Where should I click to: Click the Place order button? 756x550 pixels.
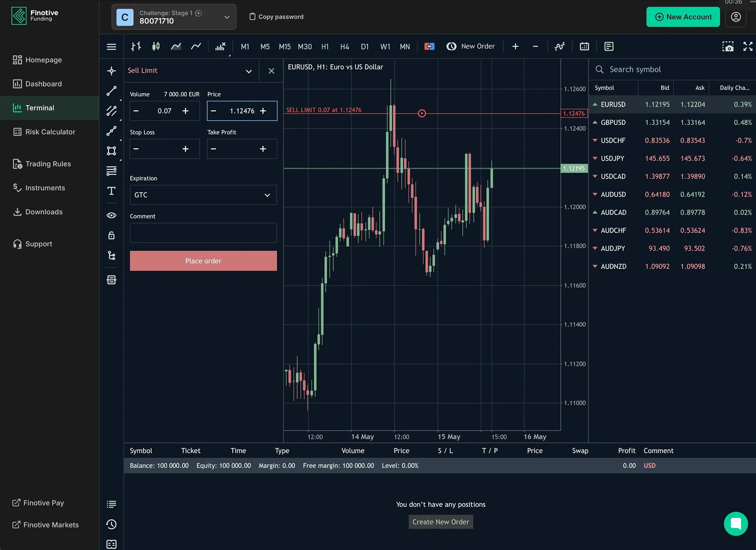point(203,261)
